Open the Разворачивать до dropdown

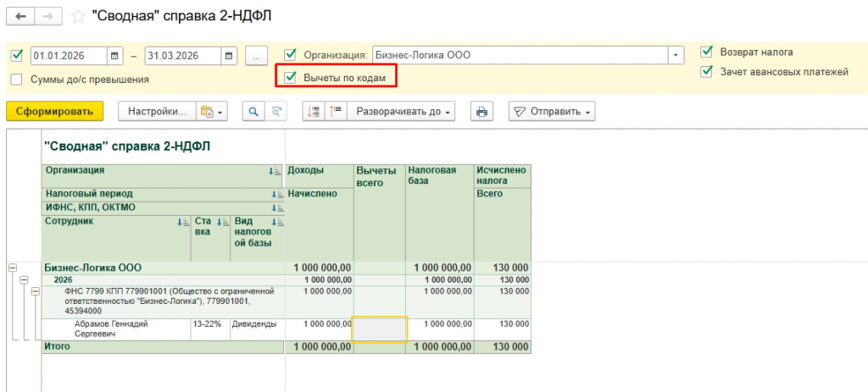tap(403, 111)
